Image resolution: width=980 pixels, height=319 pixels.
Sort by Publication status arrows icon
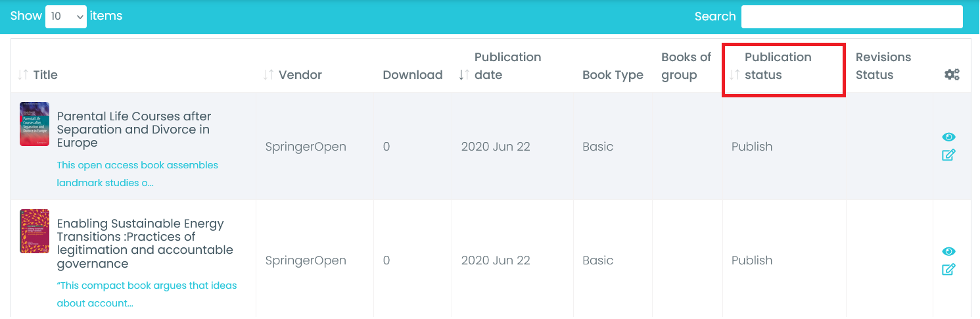point(735,75)
